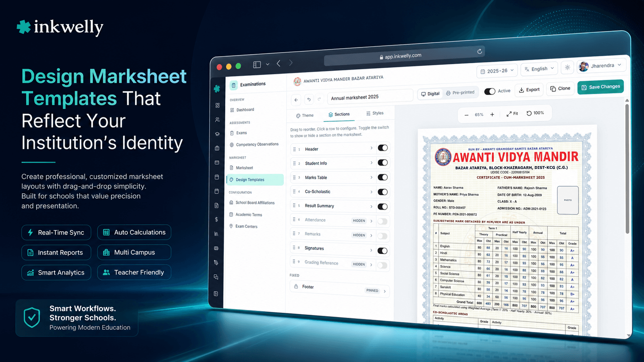The image size is (644, 362).
Task: Click the Clone button
Action: pos(560,88)
